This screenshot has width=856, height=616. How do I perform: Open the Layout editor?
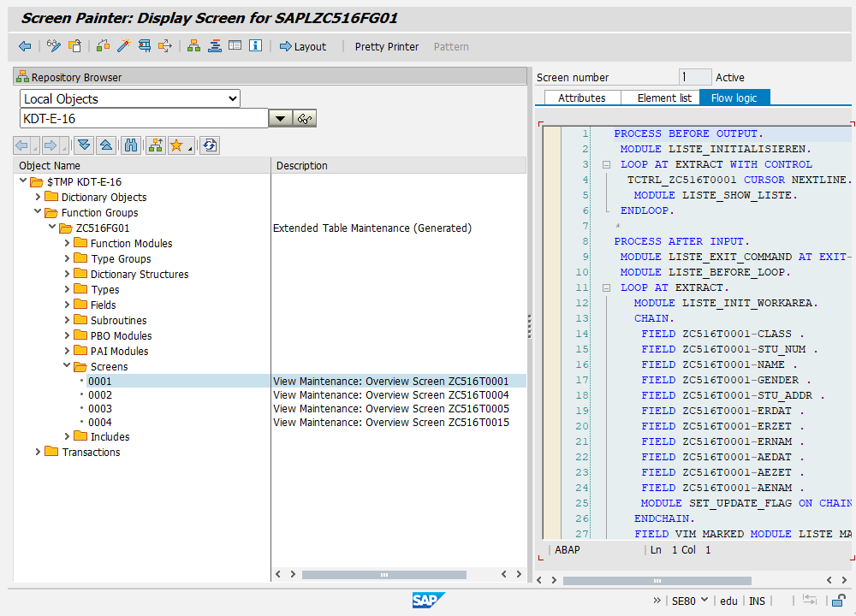(x=303, y=47)
